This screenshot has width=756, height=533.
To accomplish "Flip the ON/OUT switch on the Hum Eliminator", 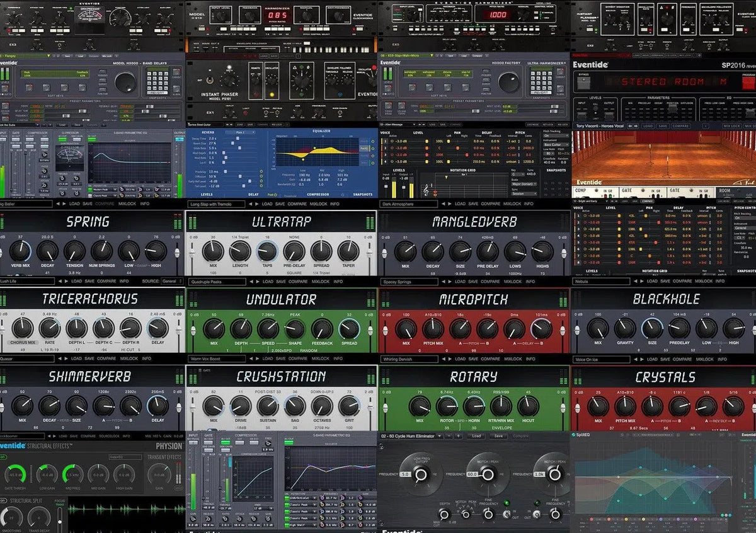I will tap(507, 514).
